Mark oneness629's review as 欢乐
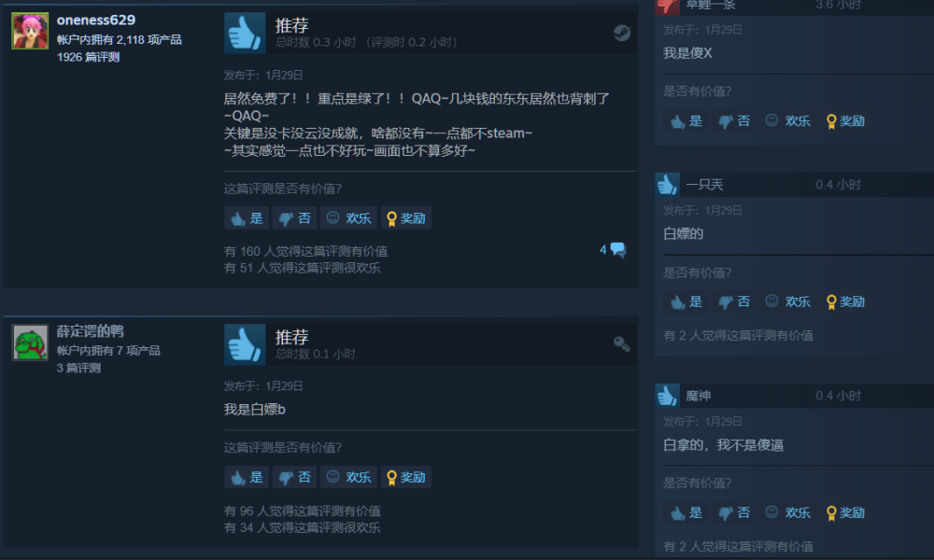 pyautogui.click(x=348, y=218)
